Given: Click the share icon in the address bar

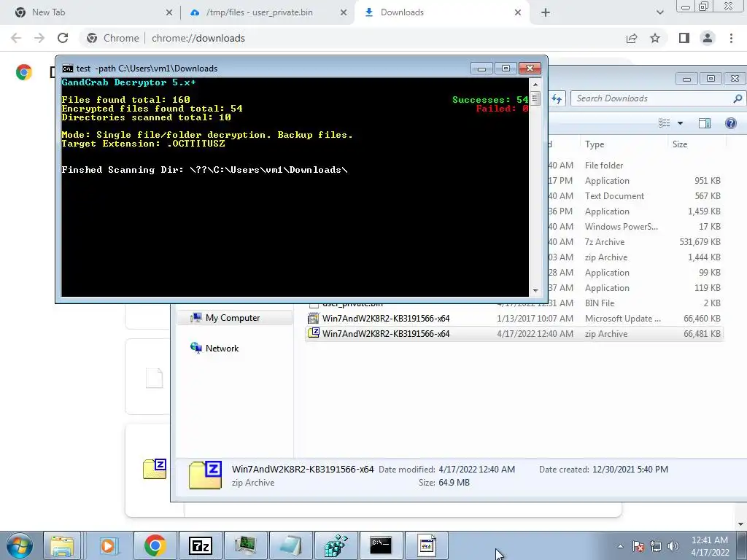Looking at the screenshot, I should (632, 38).
